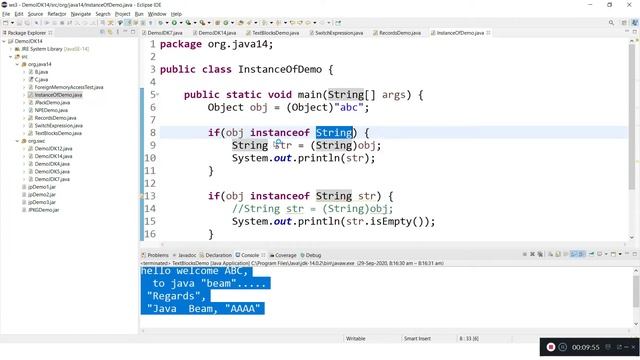Viewport: 640px width, 360px height.
Task: Open Display Selected Console dropdown arrow
Action: [606, 254]
